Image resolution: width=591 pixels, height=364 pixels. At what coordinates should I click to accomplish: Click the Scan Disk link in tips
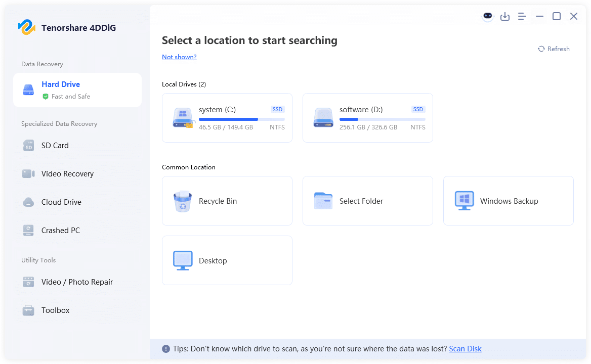click(x=465, y=349)
